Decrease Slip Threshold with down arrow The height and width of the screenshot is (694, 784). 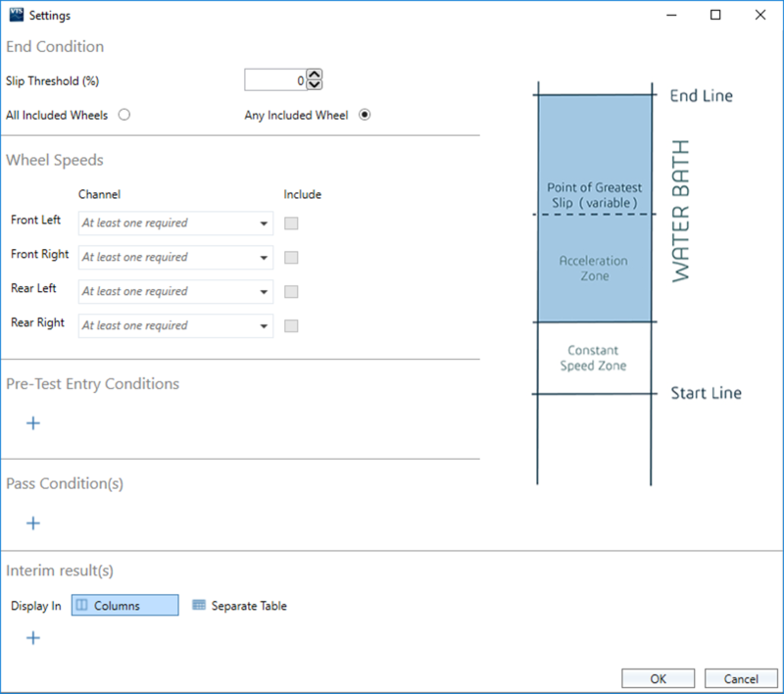[x=315, y=85]
